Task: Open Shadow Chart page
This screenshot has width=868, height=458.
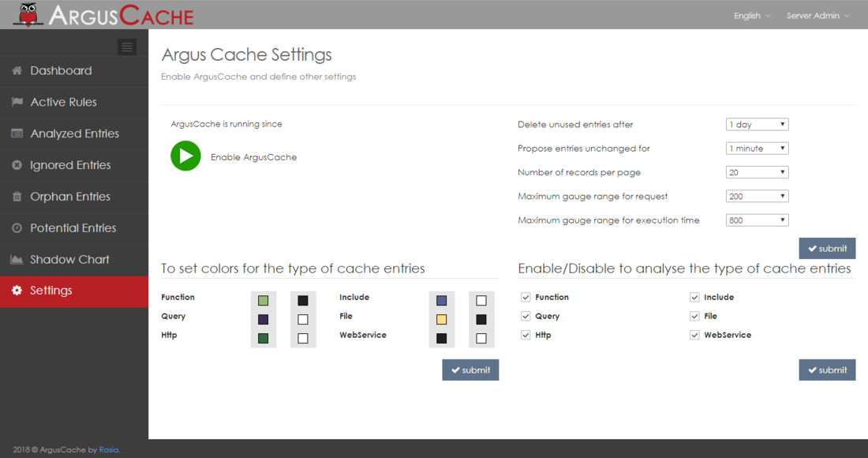Action: click(74, 260)
